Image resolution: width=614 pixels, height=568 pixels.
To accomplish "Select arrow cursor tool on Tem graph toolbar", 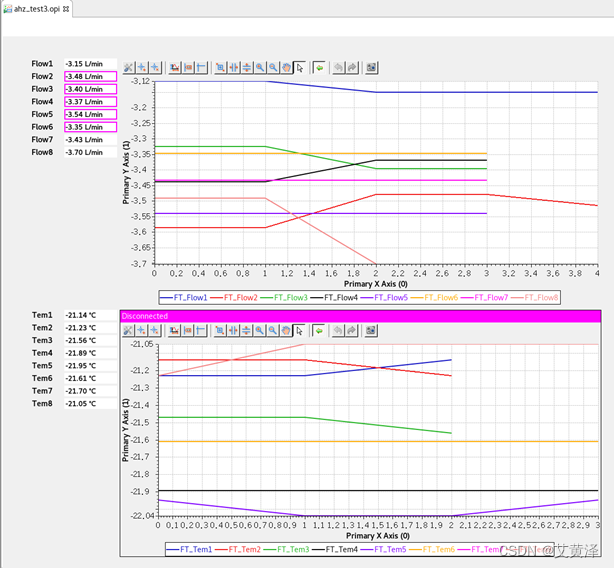I will point(300,331).
